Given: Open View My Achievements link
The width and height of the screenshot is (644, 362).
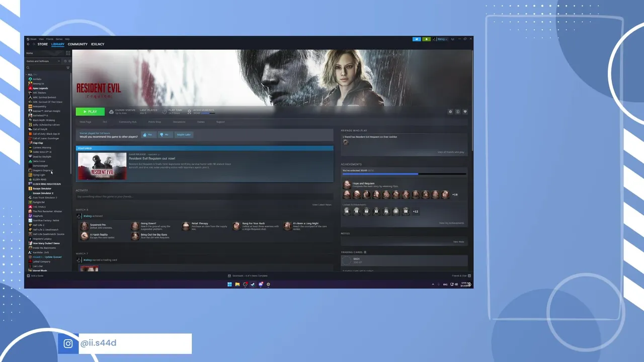Looking at the screenshot, I should pyautogui.click(x=451, y=223).
